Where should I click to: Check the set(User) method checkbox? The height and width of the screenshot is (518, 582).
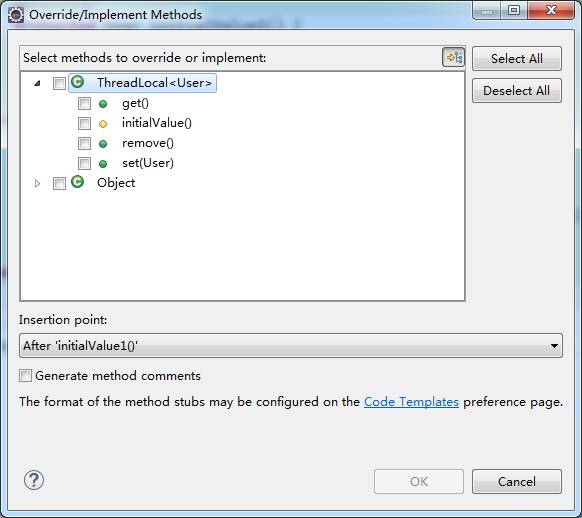(84, 163)
